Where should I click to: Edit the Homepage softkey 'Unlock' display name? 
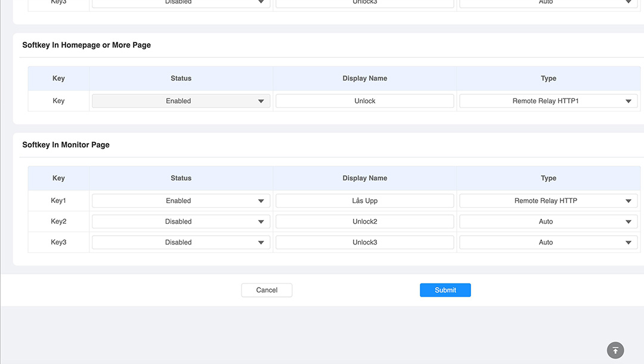pos(364,101)
